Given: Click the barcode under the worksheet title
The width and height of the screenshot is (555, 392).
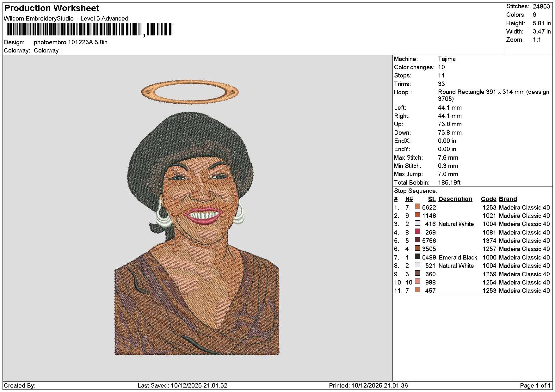Looking at the screenshot, I should (89, 30).
